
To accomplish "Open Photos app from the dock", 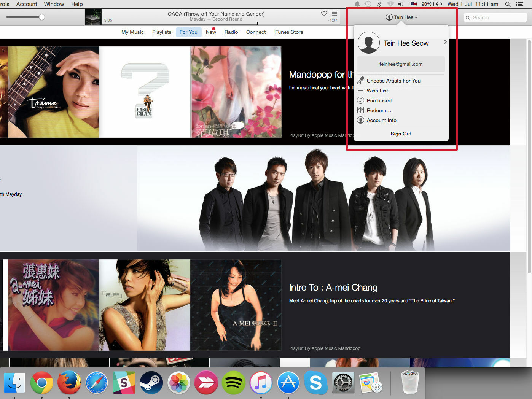I will click(x=179, y=383).
